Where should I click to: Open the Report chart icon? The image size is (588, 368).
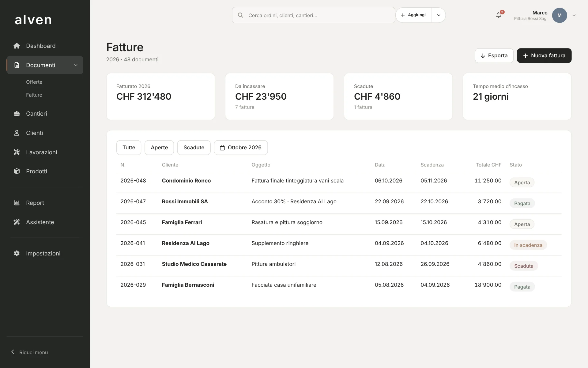(17, 203)
